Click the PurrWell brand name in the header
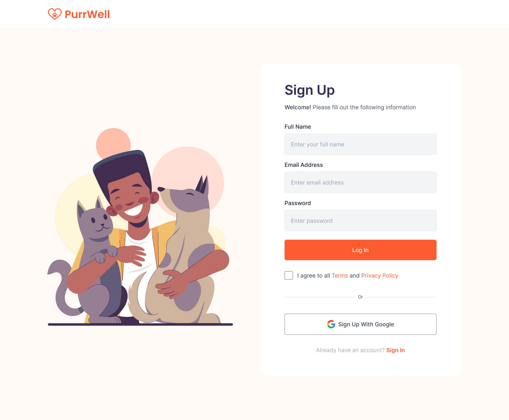This screenshot has height=420, width=509. pyautogui.click(x=87, y=14)
